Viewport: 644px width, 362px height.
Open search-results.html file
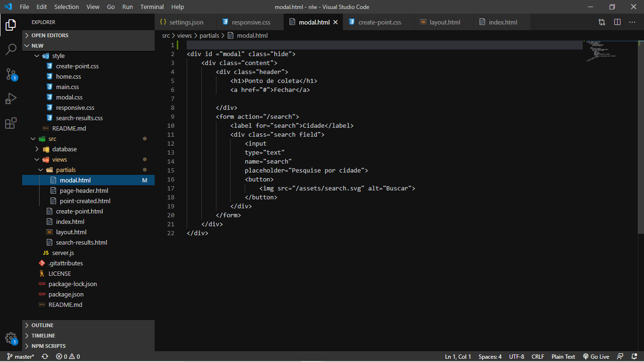[x=88, y=242]
